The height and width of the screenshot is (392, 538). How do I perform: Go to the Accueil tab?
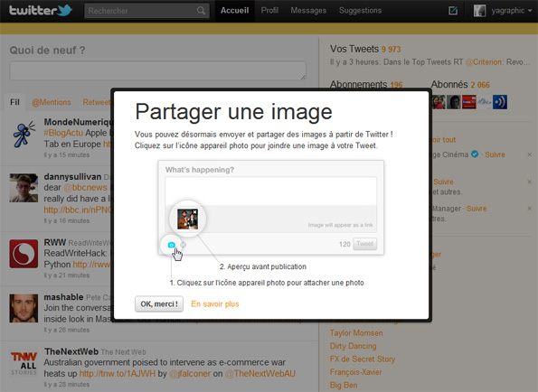click(x=235, y=11)
